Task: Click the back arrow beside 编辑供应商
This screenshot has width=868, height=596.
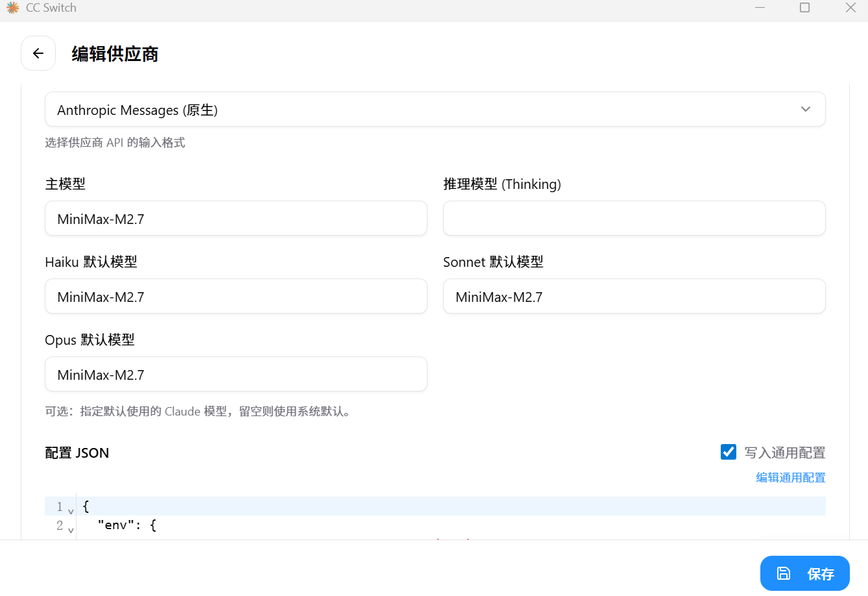Action: [x=38, y=53]
